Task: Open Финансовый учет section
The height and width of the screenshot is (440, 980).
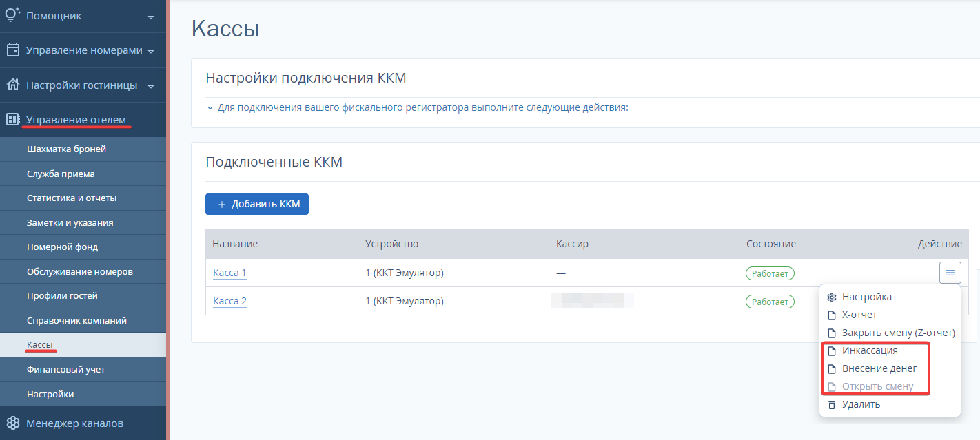Action: tap(83, 369)
